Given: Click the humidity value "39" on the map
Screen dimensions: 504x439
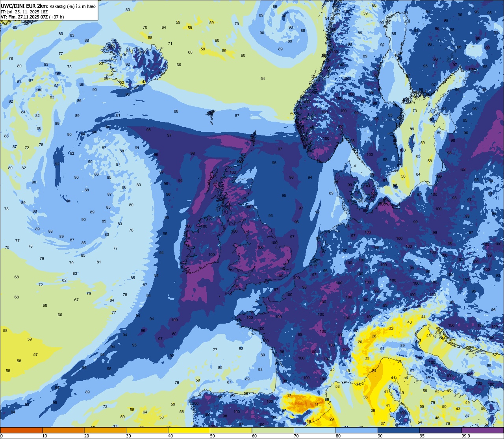Looking at the screenshot, I should click(373, 410).
